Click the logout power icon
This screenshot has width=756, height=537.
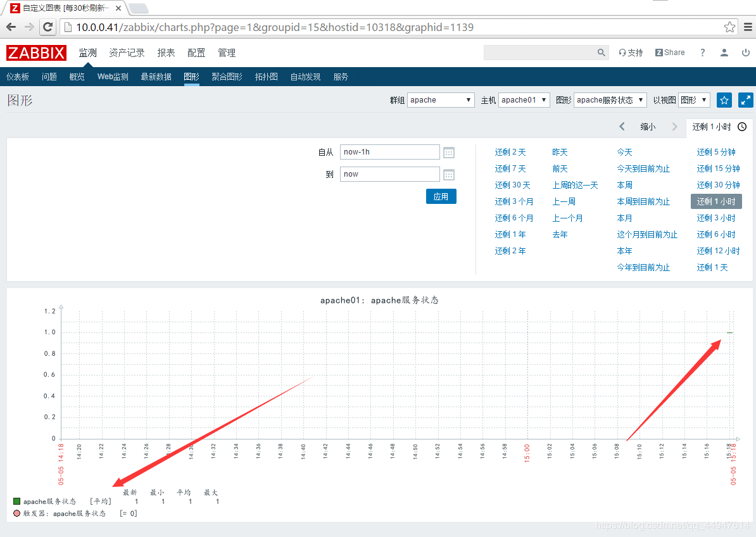click(745, 53)
